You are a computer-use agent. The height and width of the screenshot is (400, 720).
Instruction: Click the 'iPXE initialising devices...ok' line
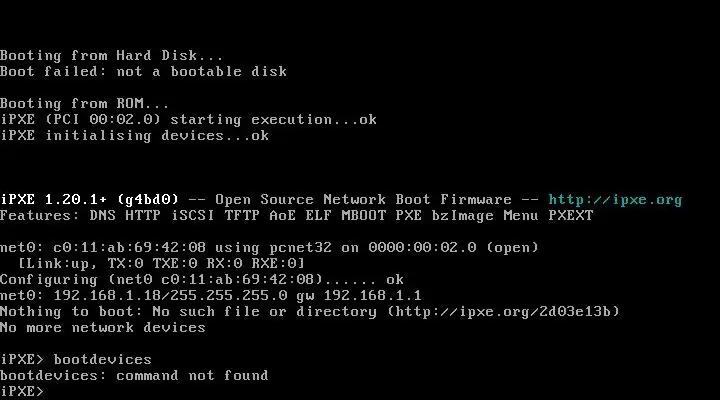coord(134,136)
